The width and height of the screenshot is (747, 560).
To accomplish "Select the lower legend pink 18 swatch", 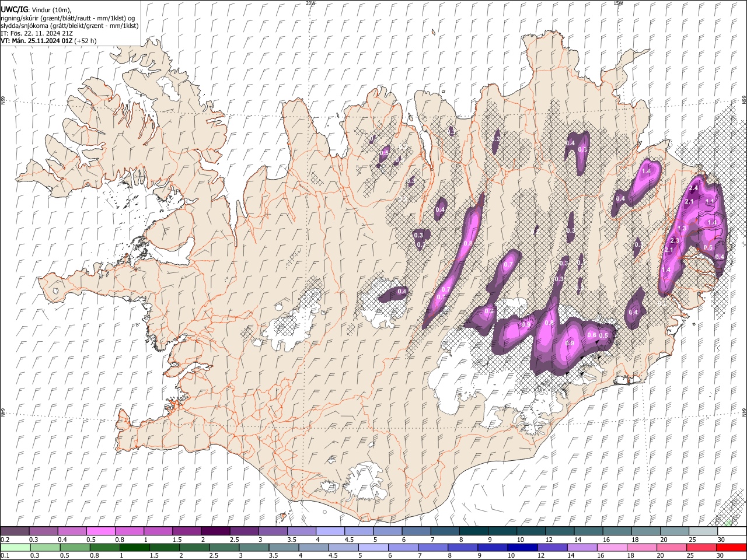I will [x=642, y=547].
